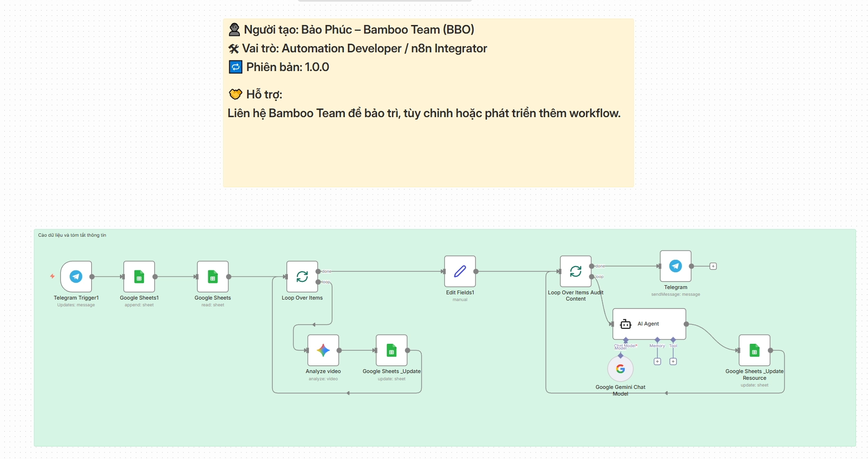Click the Google Sheets _Update node
Screen dimensions: 868x459
click(x=392, y=350)
